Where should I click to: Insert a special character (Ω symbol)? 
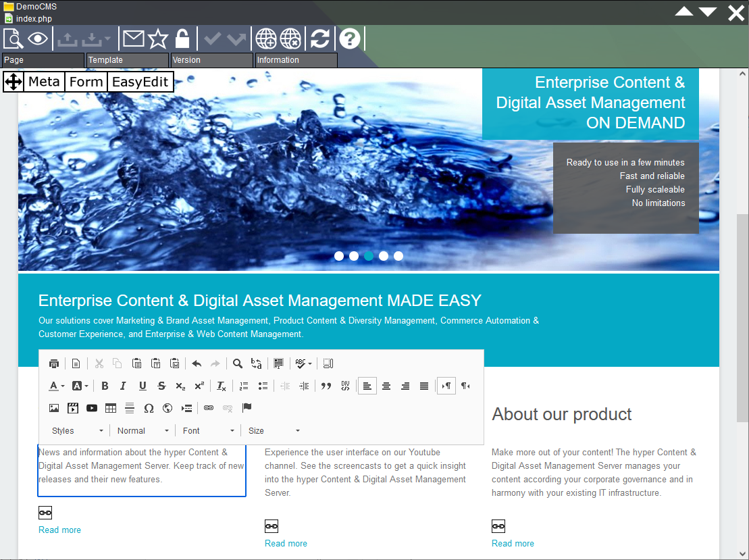click(149, 408)
